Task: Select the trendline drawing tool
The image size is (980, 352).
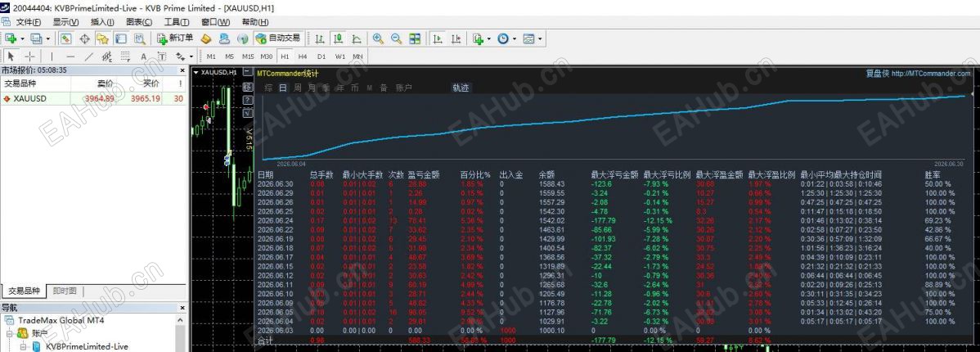Action: coord(88,56)
